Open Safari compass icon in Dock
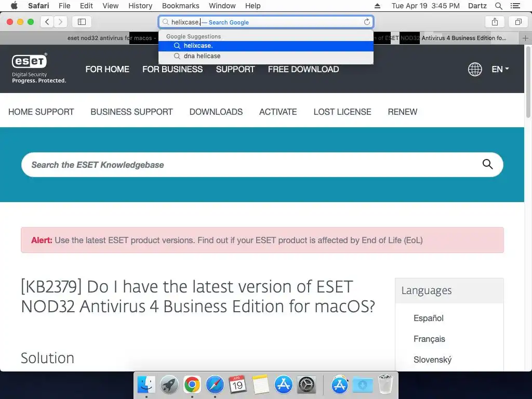This screenshot has height=399, width=532. tap(215, 385)
